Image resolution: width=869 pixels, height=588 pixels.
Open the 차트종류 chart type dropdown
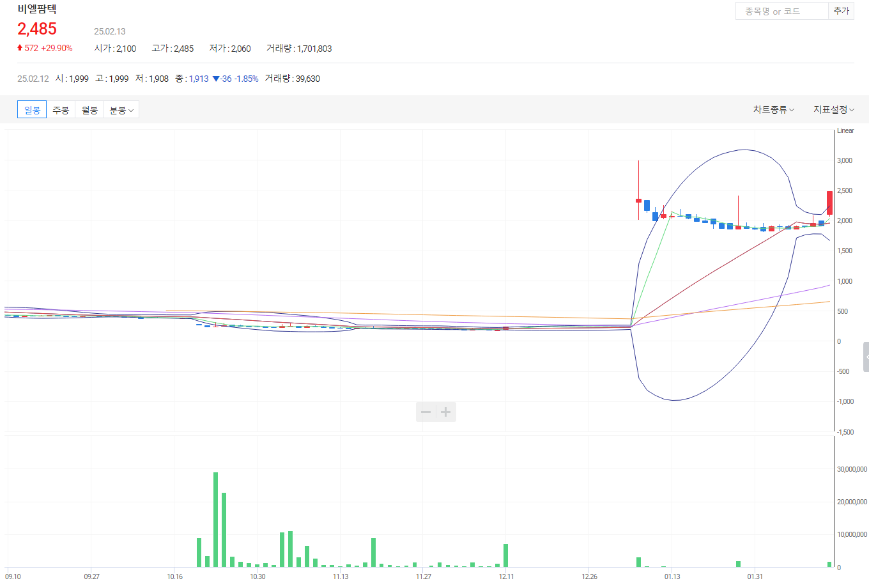(773, 110)
